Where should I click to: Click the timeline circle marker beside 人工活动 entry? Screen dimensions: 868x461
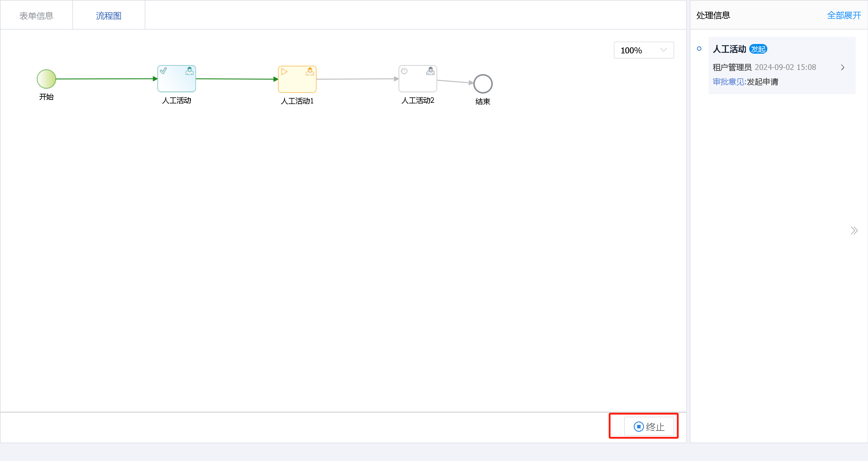coord(699,49)
